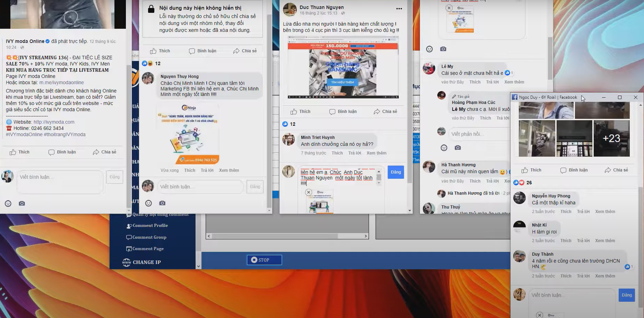Open the IVY moda Online page name

(x=25, y=41)
